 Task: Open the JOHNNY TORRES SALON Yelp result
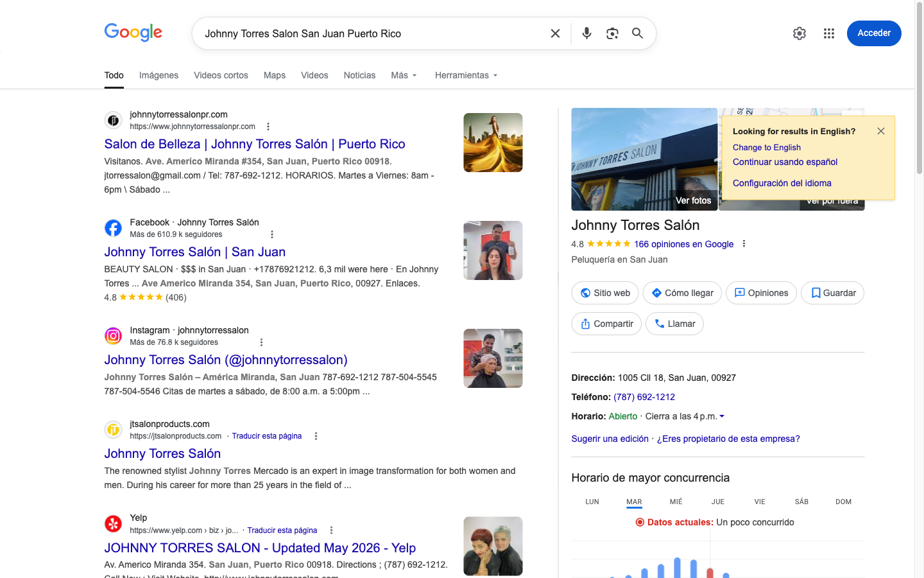[x=260, y=548]
